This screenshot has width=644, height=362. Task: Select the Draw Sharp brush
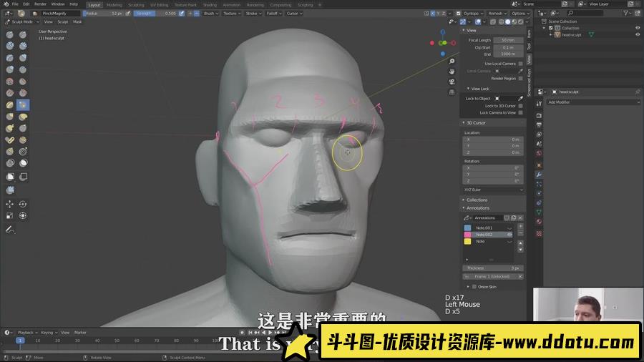click(23, 35)
